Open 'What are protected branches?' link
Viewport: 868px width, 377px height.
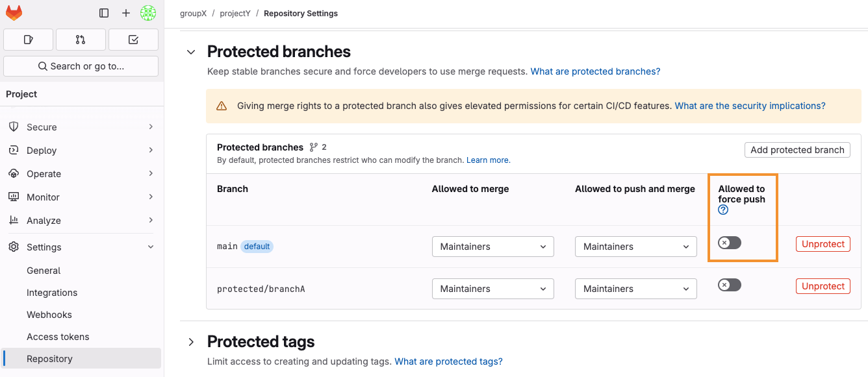[595, 71]
